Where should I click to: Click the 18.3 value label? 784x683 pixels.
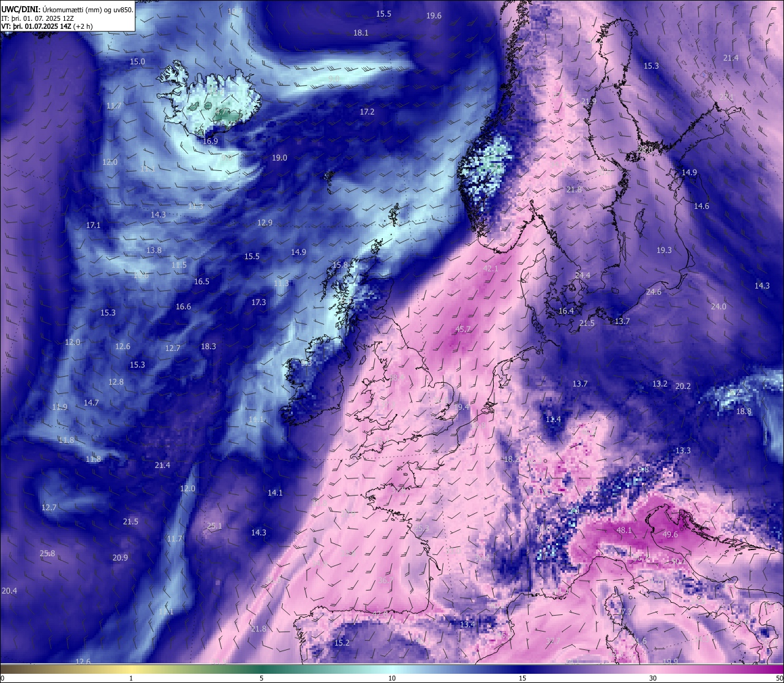208,347
